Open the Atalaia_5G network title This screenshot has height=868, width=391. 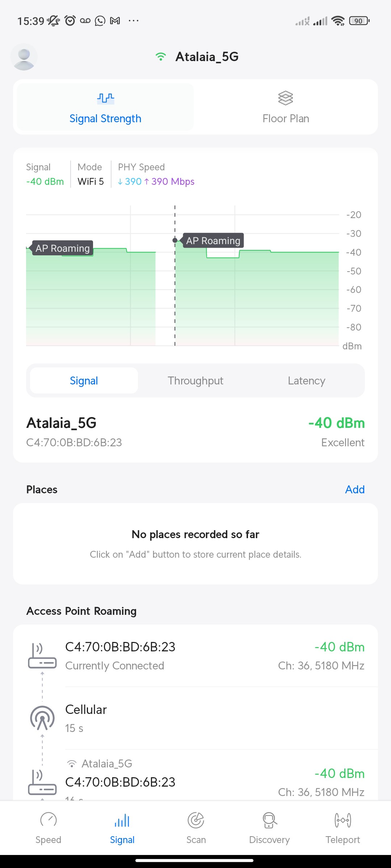click(207, 57)
